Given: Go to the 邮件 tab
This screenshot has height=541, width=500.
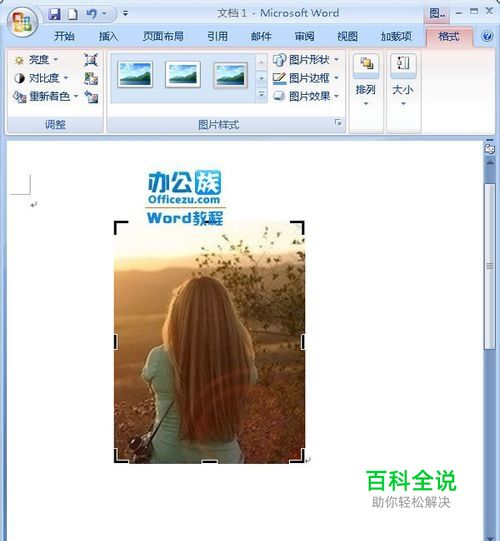Looking at the screenshot, I should click(261, 36).
